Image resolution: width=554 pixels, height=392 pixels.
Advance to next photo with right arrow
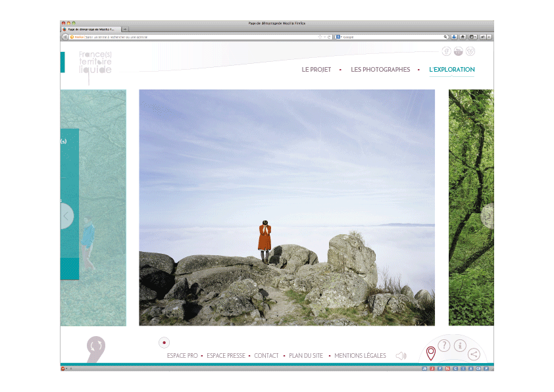(x=488, y=216)
